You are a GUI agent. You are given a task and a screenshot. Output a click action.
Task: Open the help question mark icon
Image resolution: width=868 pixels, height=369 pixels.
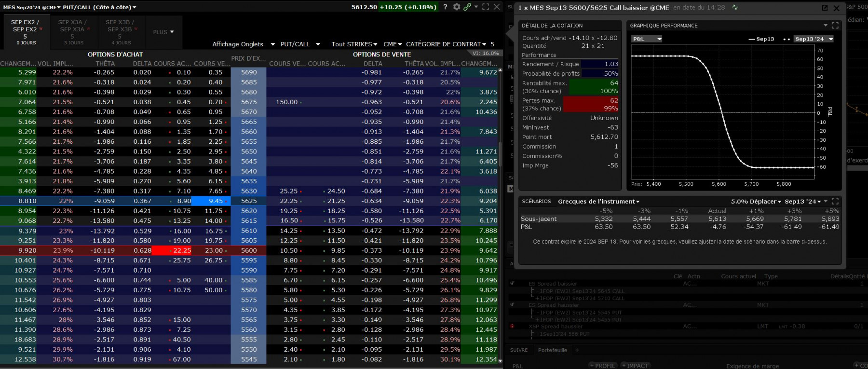445,7
